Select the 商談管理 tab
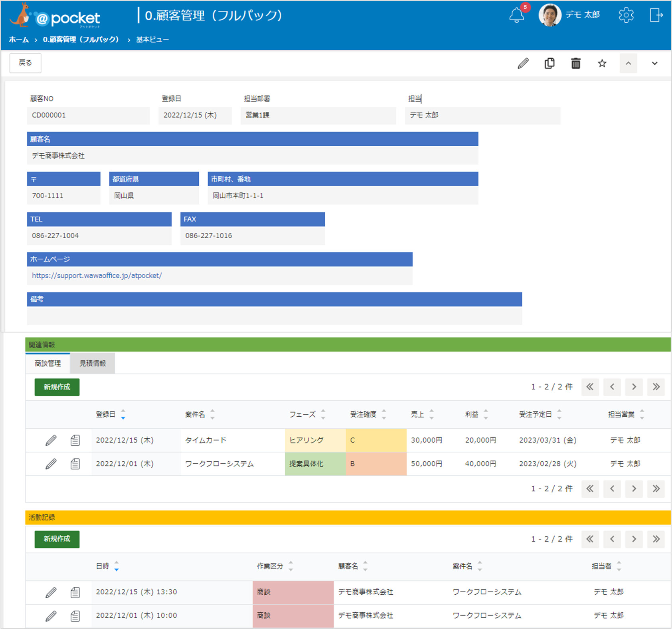672x629 pixels. pyautogui.click(x=48, y=363)
